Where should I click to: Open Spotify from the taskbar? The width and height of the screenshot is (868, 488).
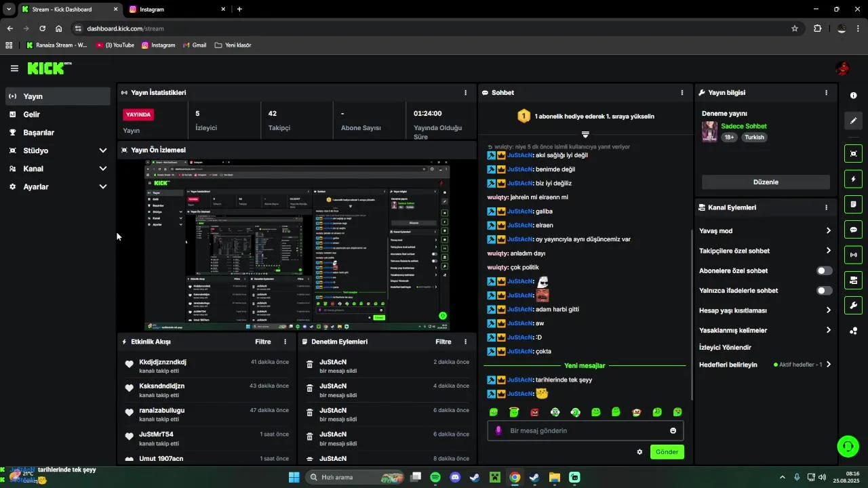click(x=435, y=477)
